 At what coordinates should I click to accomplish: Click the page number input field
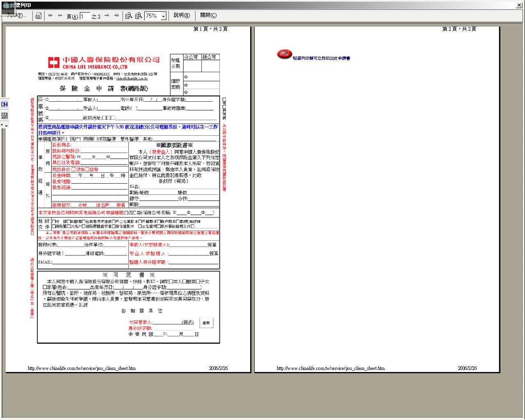(85, 16)
